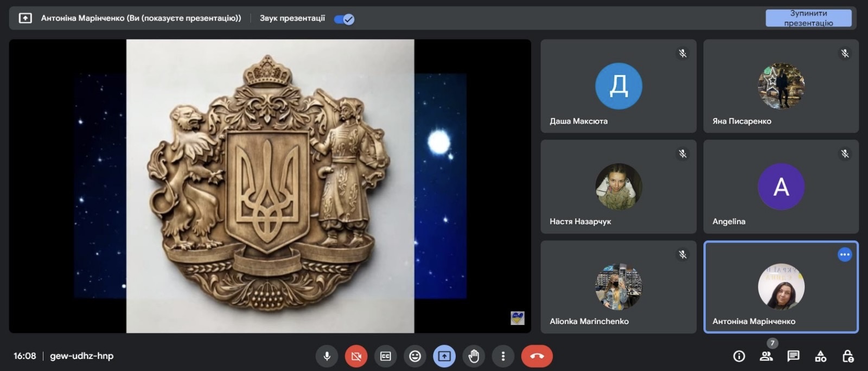868x371 pixels.
Task: Open the emoji reactions picker
Action: (x=415, y=356)
